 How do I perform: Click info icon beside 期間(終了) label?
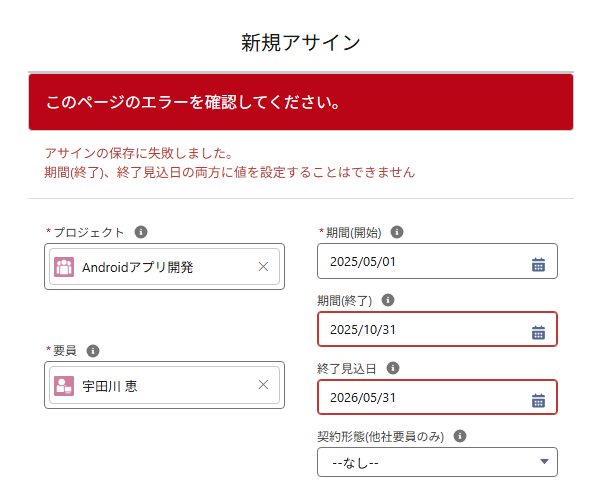[388, 300]
